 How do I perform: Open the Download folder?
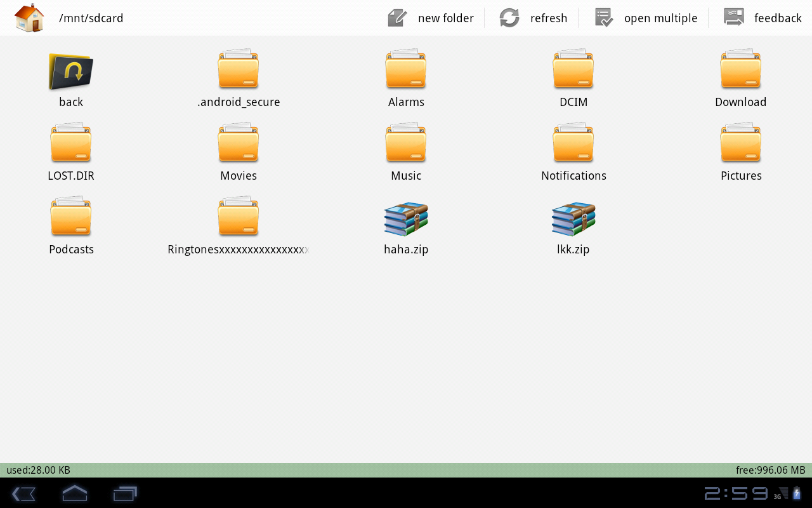click(x=741, y=69)
